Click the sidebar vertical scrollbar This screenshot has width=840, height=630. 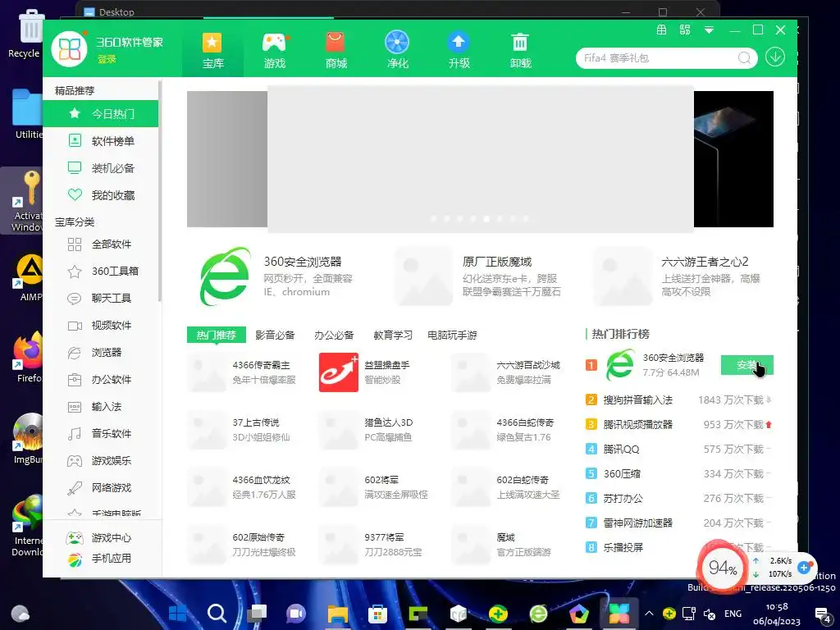pos(160,192)
